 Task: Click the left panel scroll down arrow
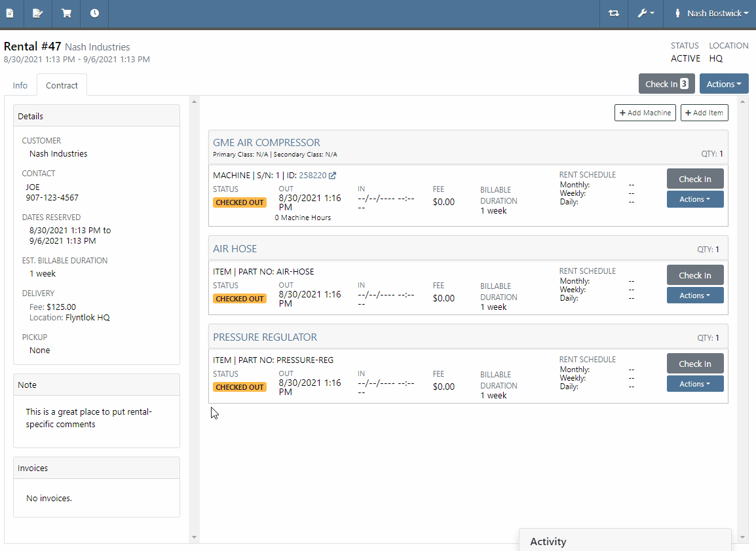tap(195, 537)
